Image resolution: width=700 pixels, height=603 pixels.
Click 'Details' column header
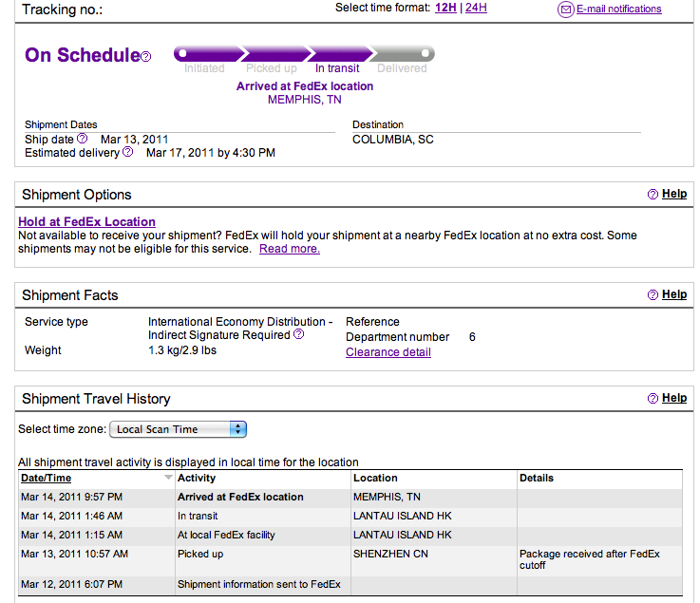coord(537,478)
